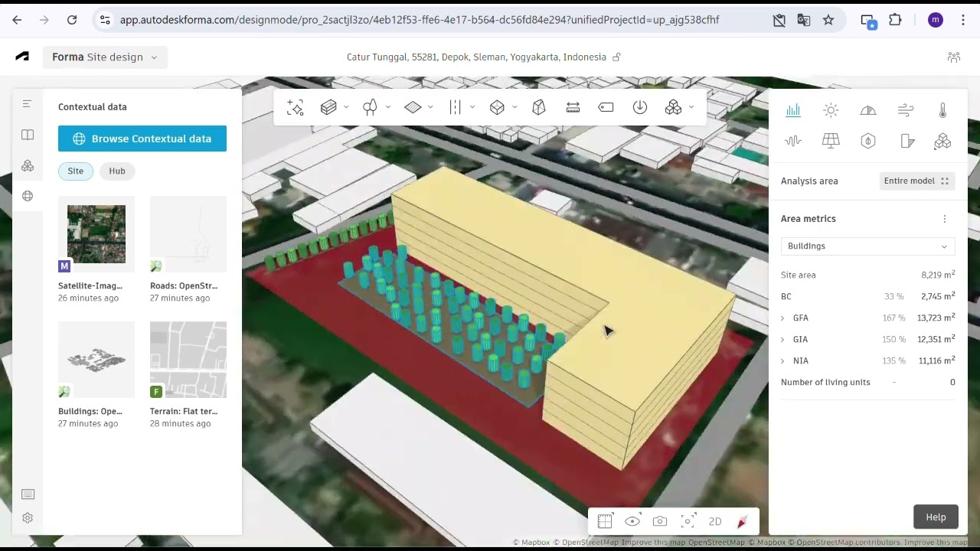Viewport: 980px width, 551px height.
Task: Select the building drawing tool
Action: (x=328, y=108)
